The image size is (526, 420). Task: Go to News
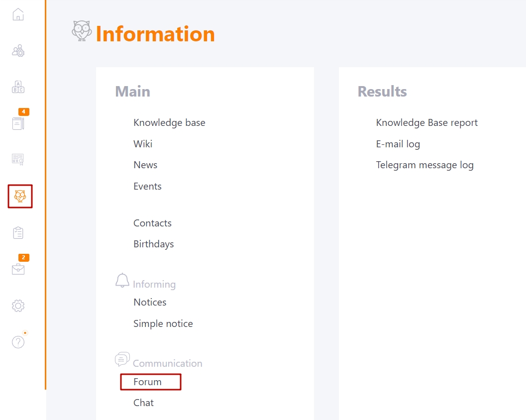coord(145,165)
